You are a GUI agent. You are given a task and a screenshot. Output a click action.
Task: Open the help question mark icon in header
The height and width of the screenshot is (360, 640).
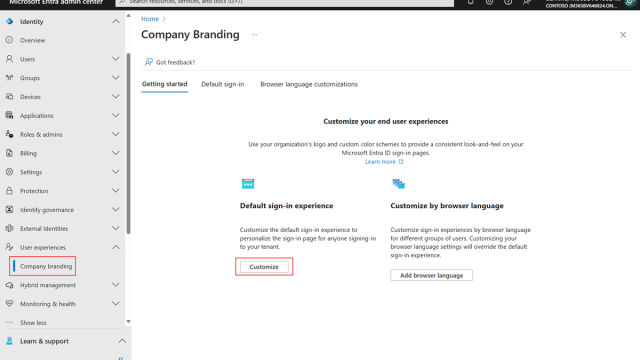(508, 2)
